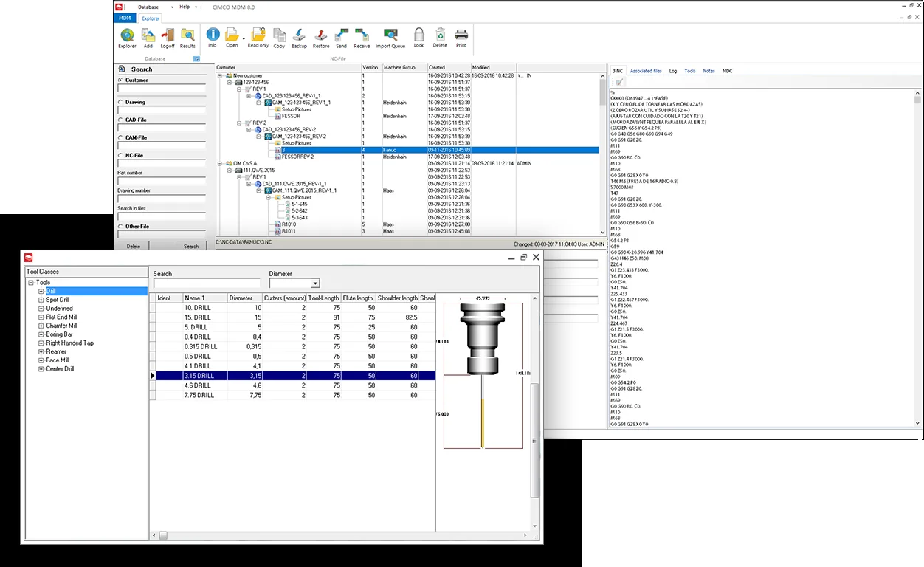Screen dimensions: 924x567
Task: Click the Search button in the search panel
Action: 191,246
